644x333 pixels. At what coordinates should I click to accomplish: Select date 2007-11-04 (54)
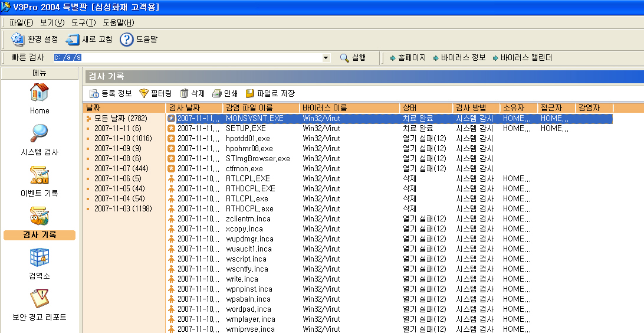[120, 198]
